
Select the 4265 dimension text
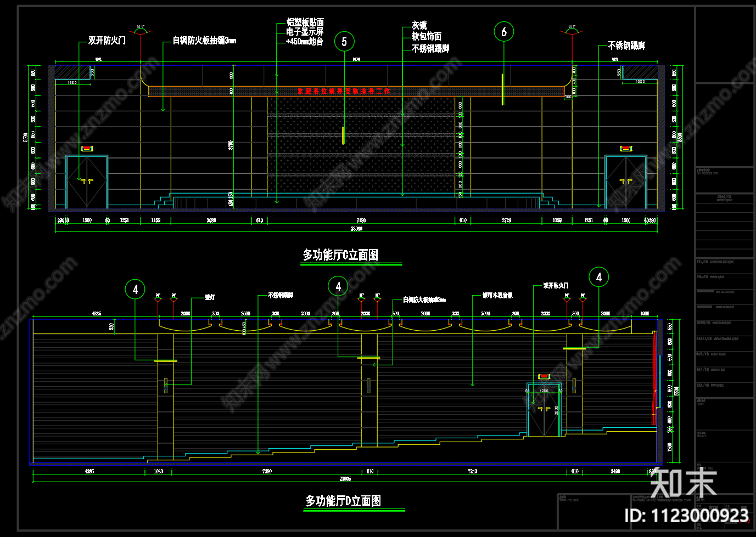[89, 471]
